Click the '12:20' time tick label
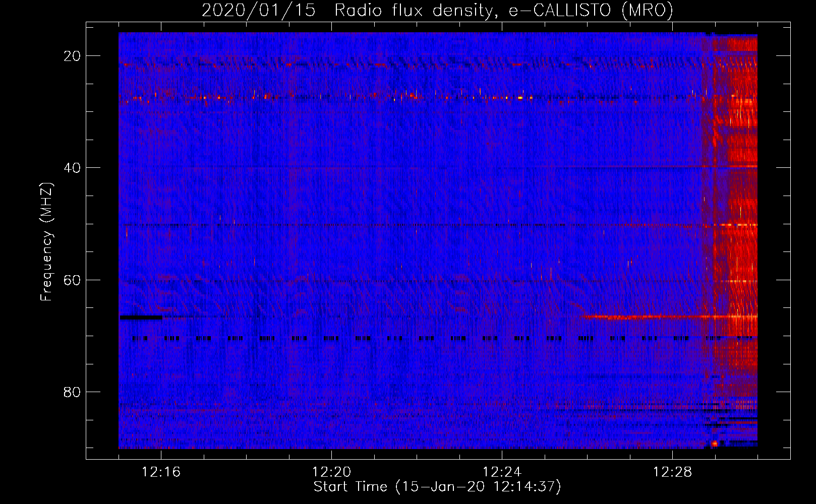816x504 pixels. 331,472
